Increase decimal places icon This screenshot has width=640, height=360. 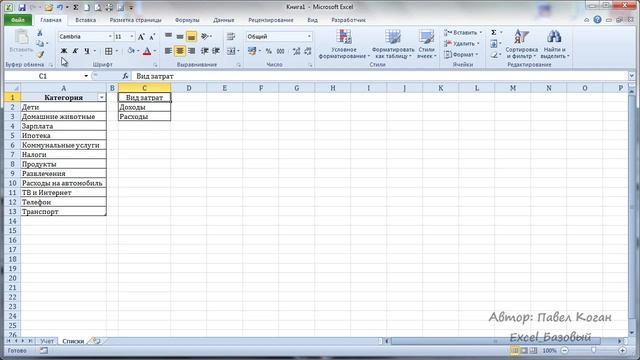click(x=296, y=51)
